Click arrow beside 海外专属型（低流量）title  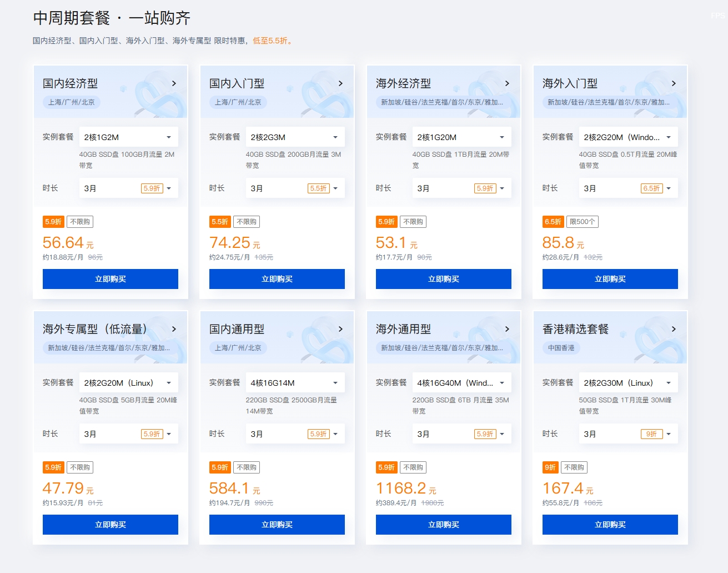click(x=174, y=329)
